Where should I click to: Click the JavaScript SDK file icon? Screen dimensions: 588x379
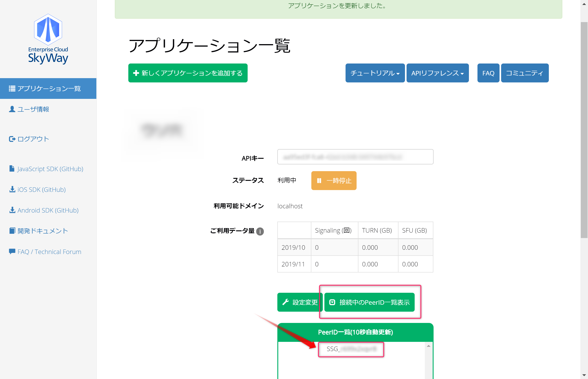[x=12, y=169]
